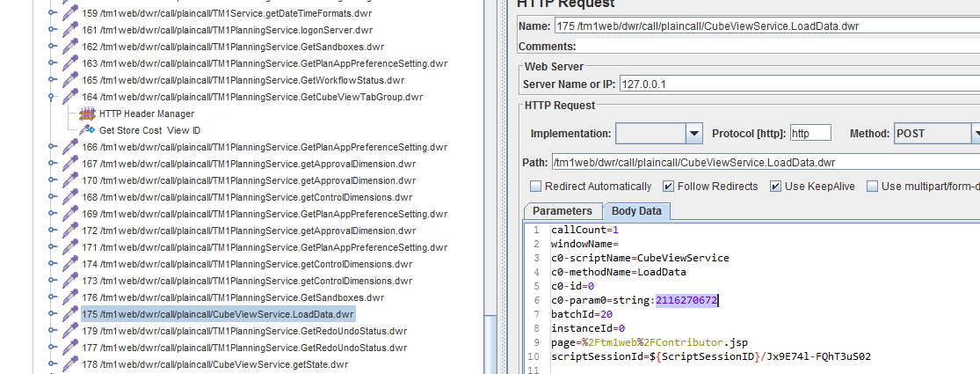Switch to the Parameters tab
This screenshot has width=980, height=374.
(x=563, y=211)
